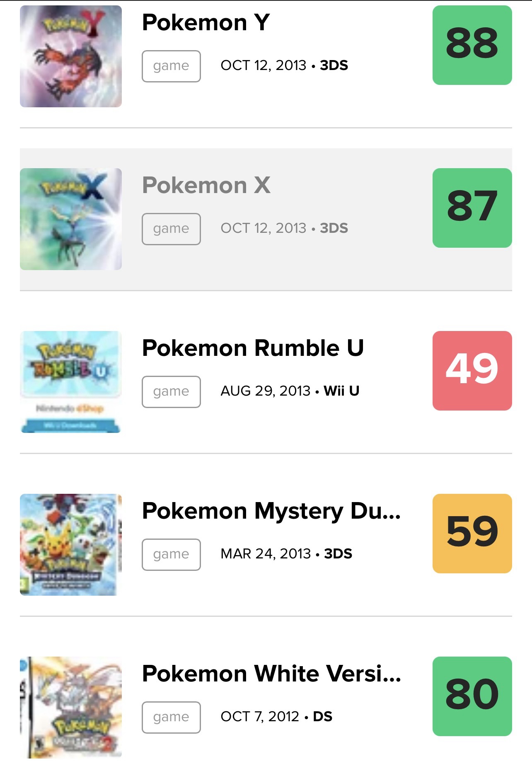532x761 pixels.
Task: Open the Pokemon White Versi... title link
Action: tap(271, 674)
